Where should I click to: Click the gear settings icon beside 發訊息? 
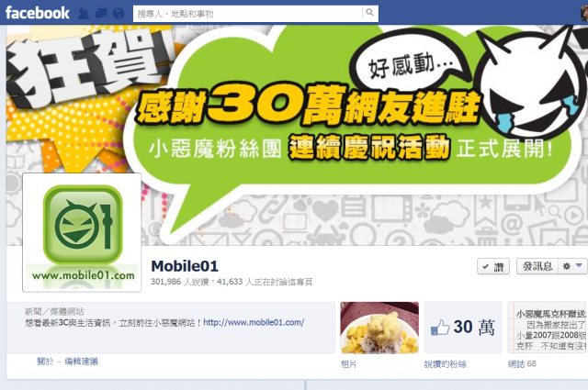point(566,266)
